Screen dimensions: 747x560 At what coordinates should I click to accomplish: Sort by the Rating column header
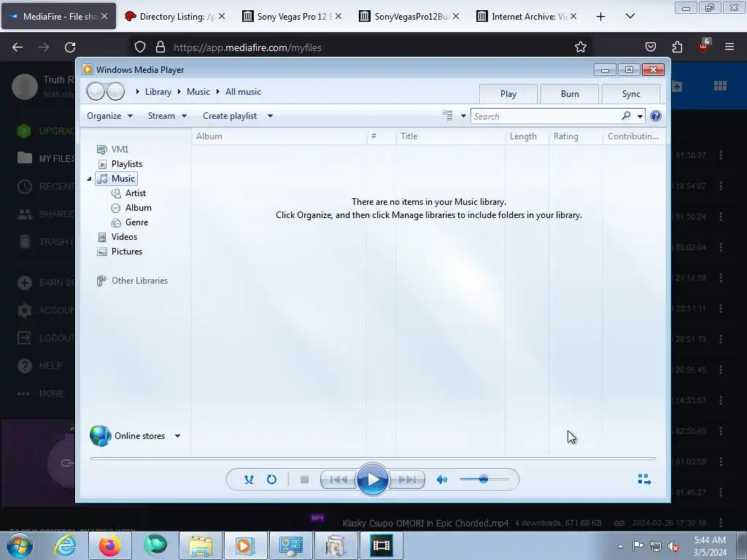point(576,136)
